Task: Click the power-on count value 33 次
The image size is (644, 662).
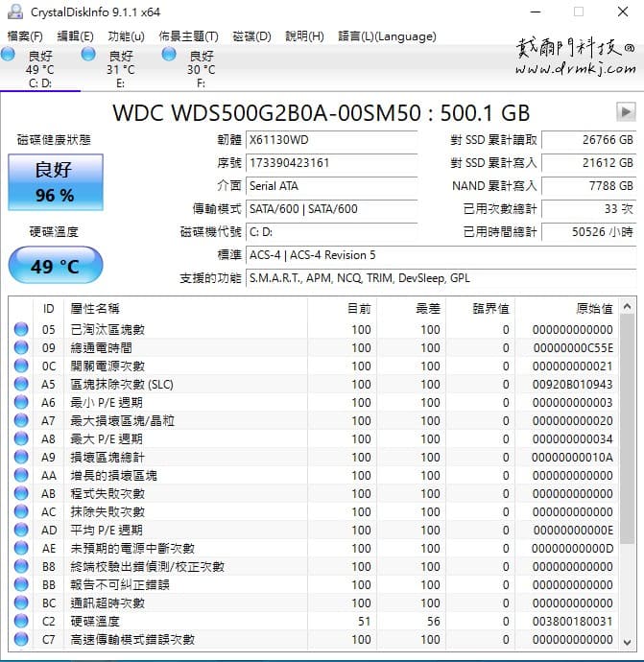Action: click(588, 208)
